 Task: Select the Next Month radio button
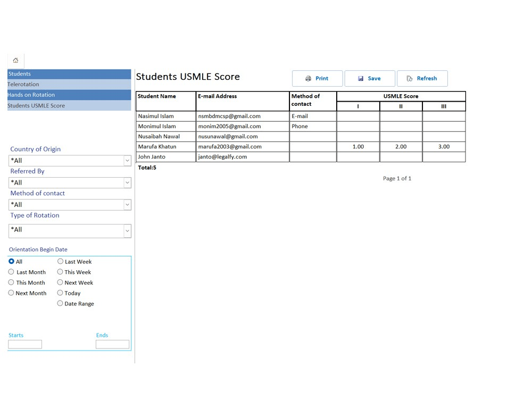tap(11, 293)
